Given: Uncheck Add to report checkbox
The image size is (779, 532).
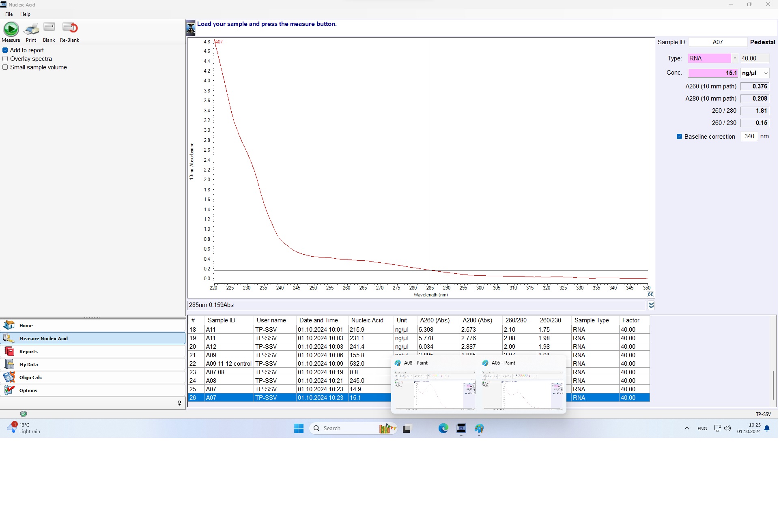Looking at the screenshot, I should (x=5, y=50).
